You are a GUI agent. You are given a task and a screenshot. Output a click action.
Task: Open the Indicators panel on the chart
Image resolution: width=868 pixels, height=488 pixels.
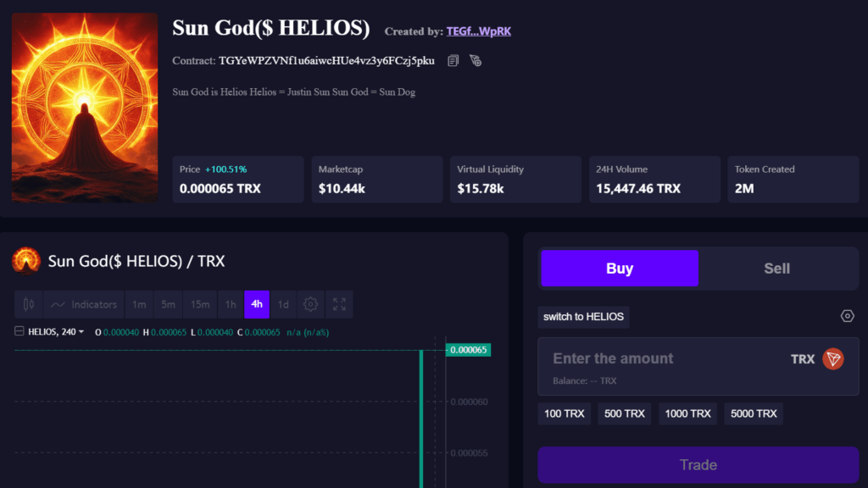click(x=82, y=304)
